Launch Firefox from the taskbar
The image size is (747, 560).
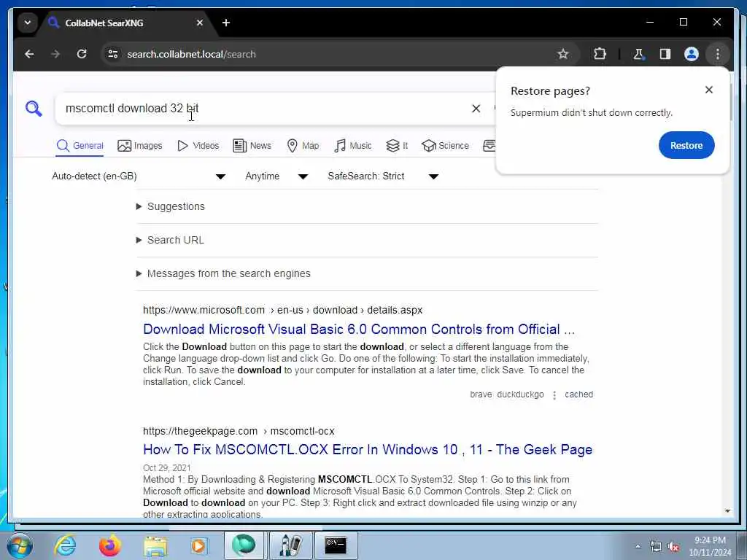[x=110, y=545]
